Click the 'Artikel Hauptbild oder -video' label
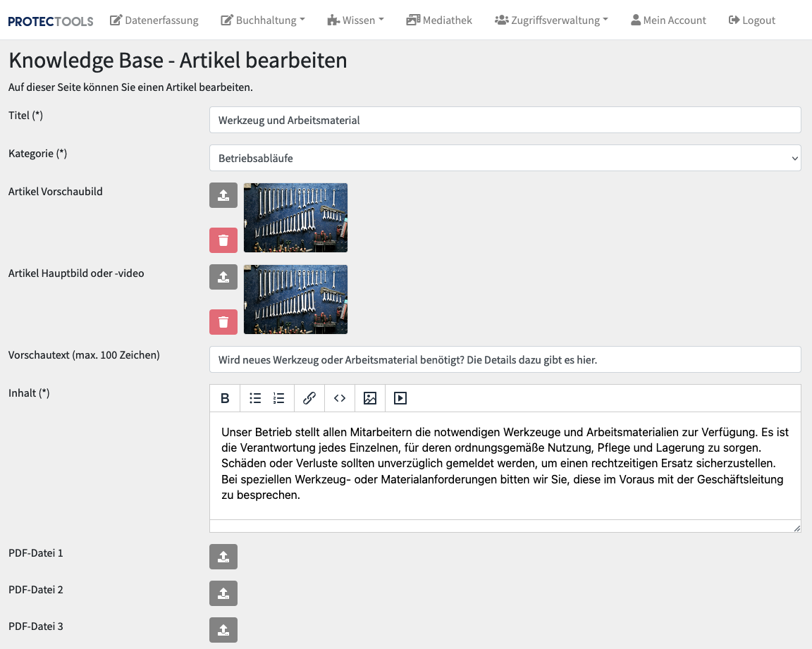 click(x=76, y=273)
